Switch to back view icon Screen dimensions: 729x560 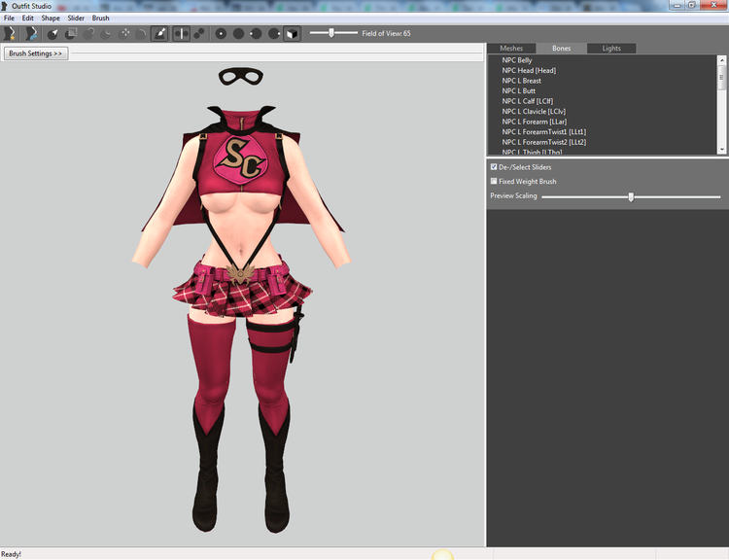(x=238, y=33)
